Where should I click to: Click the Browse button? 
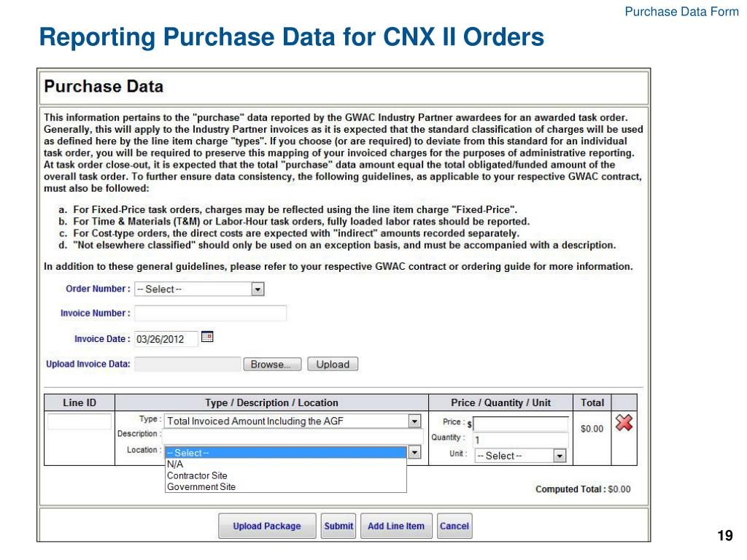272,365
